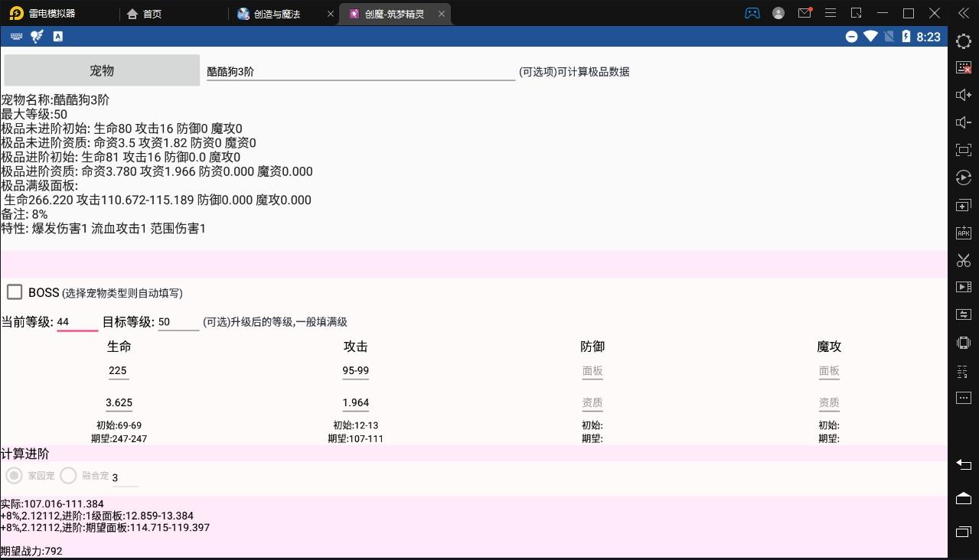979x560 pixels.
Task: Click the letter A status bar icon
Action: tap(57, 36)
